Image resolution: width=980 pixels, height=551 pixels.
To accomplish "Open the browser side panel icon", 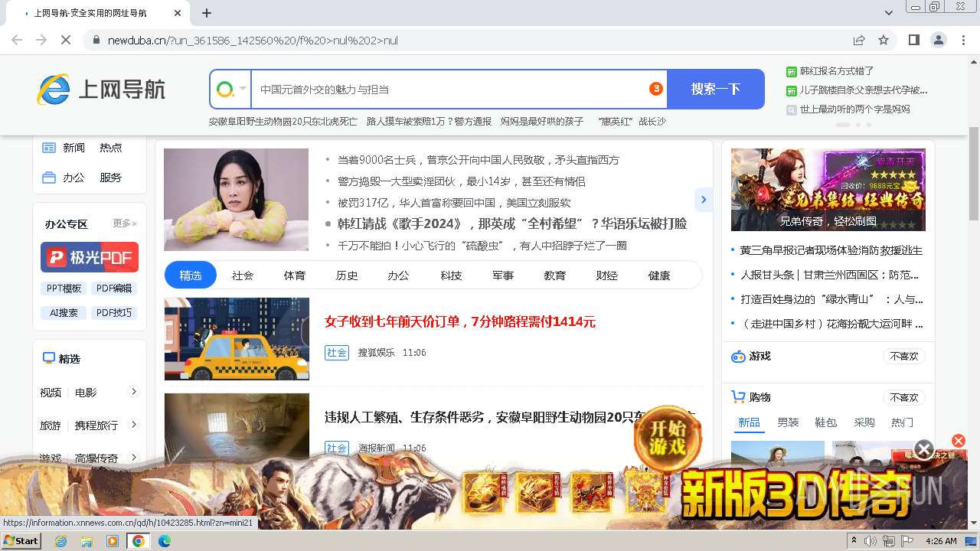I will 913,40.
